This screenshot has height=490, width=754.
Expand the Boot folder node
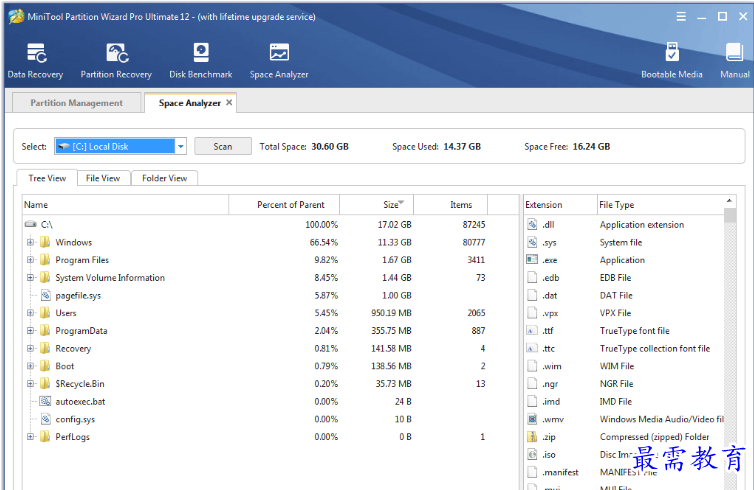click(30, 366)
